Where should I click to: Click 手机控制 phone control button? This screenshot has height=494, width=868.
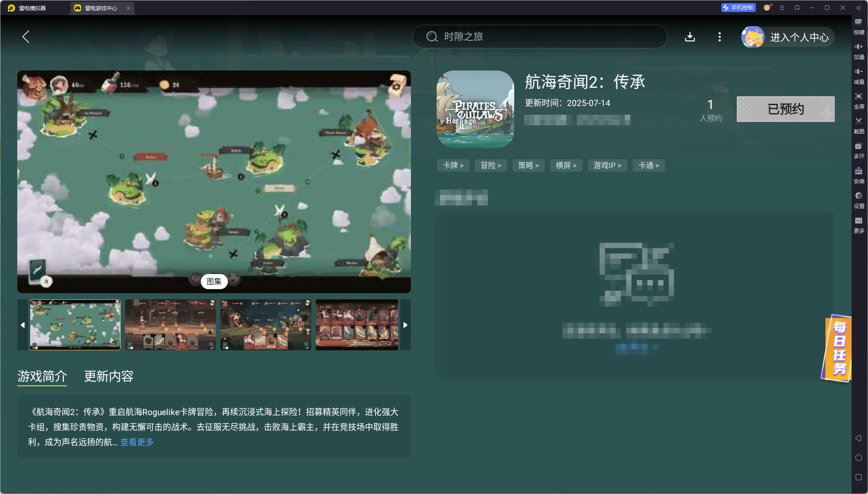point(738,8)
